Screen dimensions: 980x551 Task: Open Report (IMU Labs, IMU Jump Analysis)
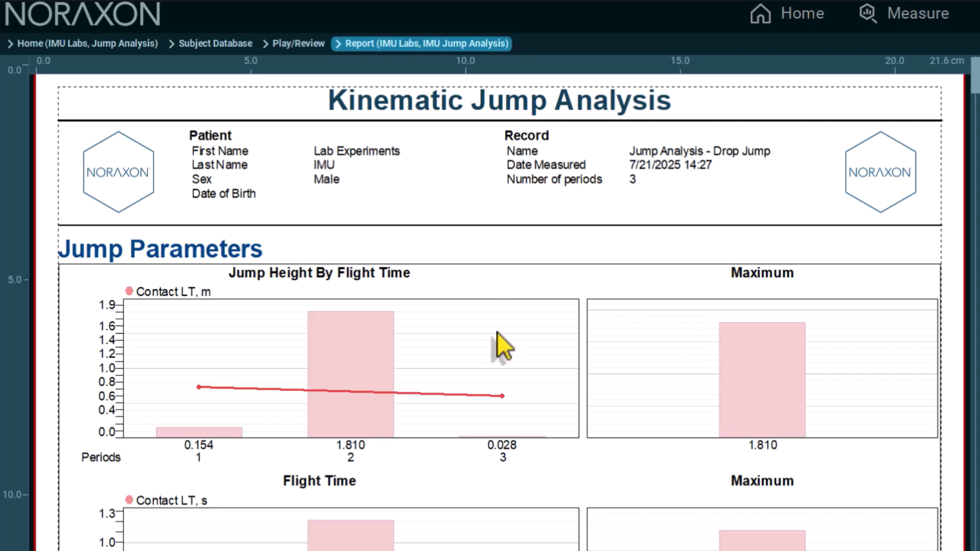tap(428, 43)
